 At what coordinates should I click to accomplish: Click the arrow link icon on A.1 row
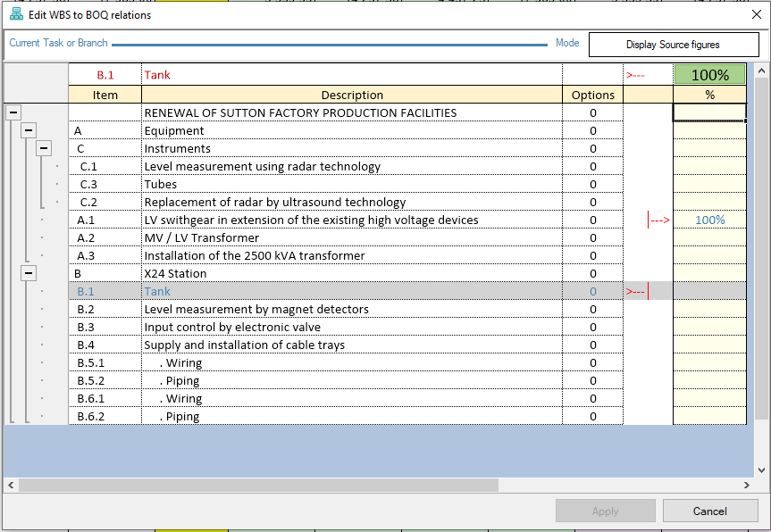coord(659,220)
